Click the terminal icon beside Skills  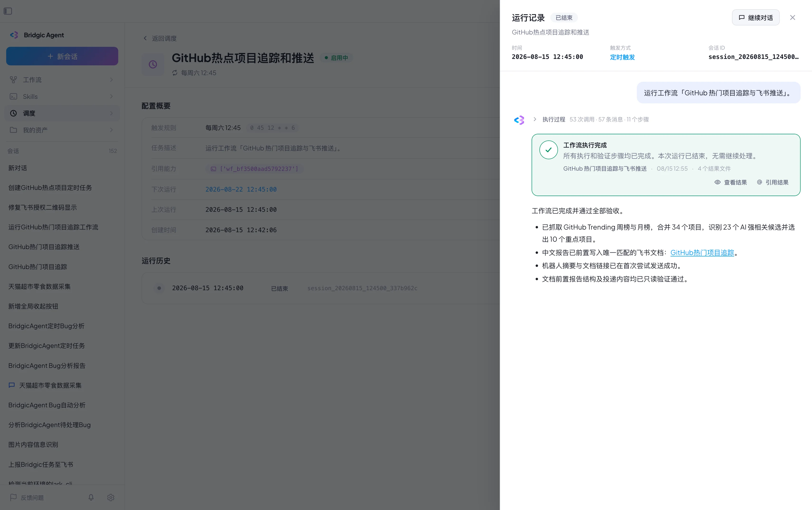tap(14, 96)
